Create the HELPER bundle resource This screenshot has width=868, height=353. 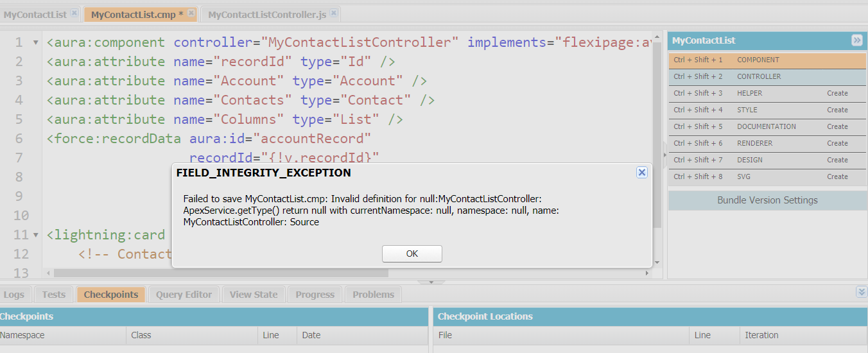pos(837,93)
